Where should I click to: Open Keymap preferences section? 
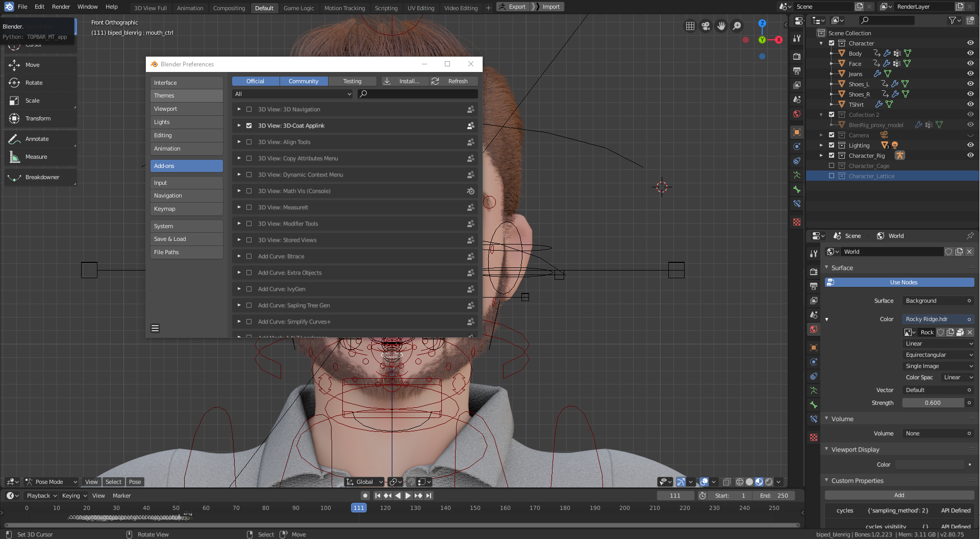tap(187, 209)
